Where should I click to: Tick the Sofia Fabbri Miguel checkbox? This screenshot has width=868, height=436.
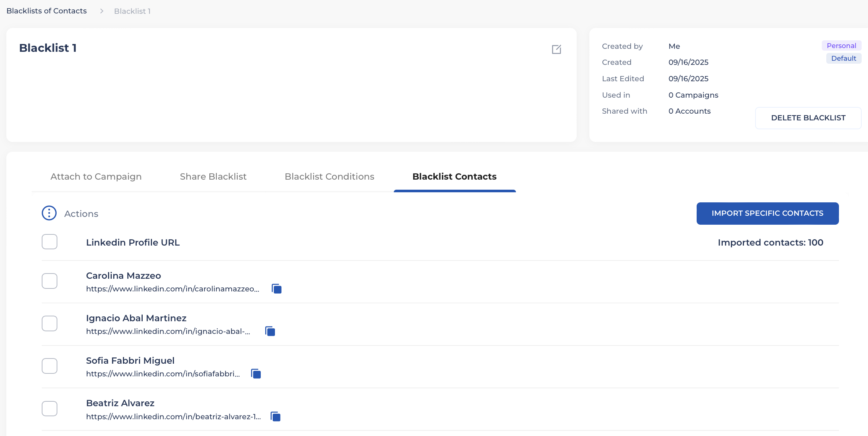50,366
